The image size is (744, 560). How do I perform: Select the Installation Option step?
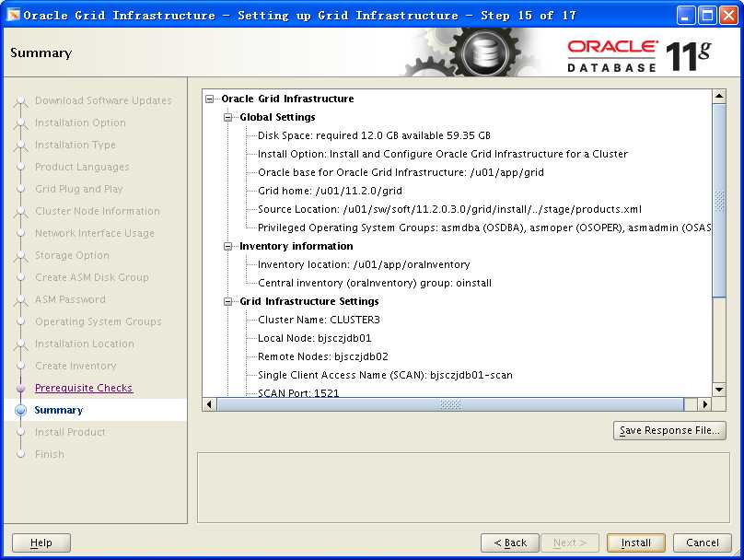click(x=80, y=122)
